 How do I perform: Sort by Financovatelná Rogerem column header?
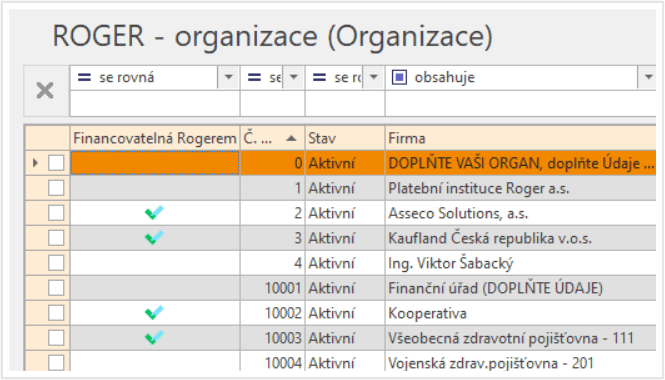(155, 138)
